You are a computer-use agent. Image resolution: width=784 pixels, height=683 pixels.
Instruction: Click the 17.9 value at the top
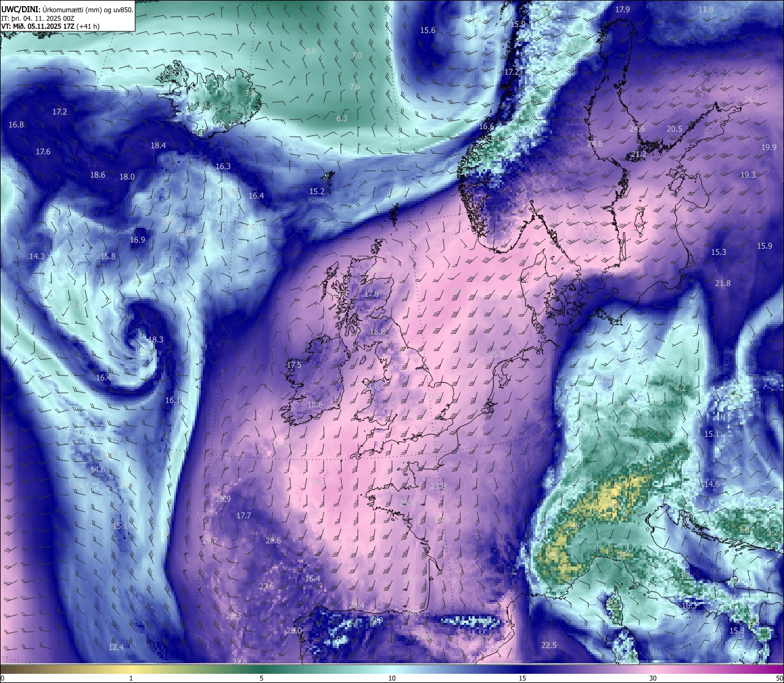[x=622, y=9]
